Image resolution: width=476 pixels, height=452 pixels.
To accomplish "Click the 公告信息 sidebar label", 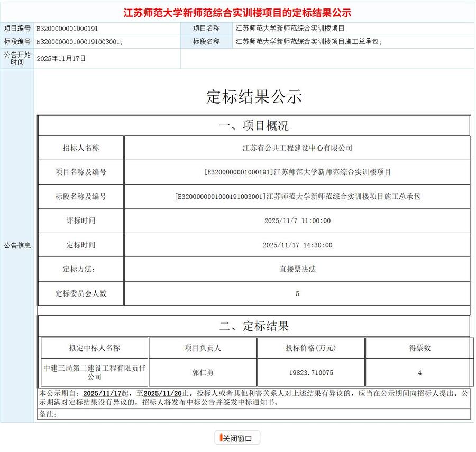I will pos(17,245).
